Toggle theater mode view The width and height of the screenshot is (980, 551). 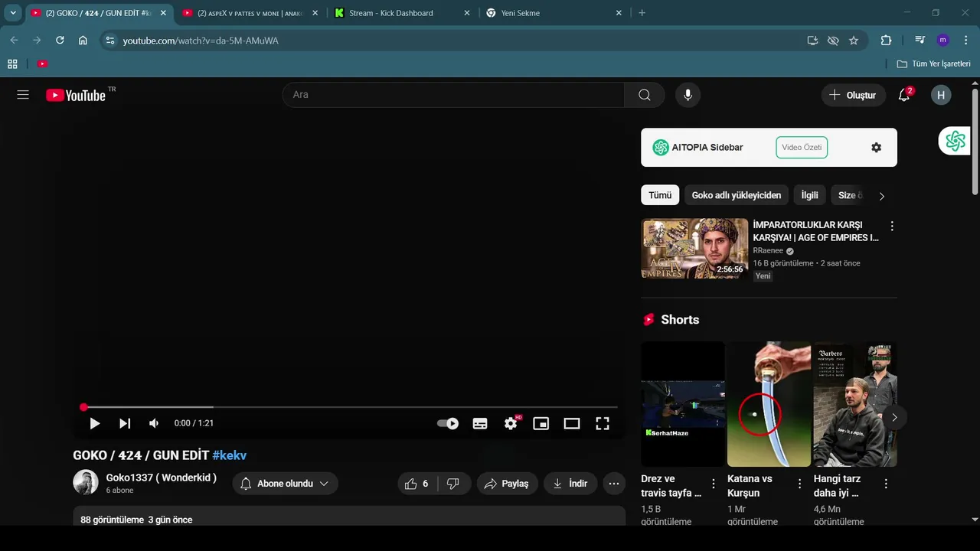[x=572, y=423]
